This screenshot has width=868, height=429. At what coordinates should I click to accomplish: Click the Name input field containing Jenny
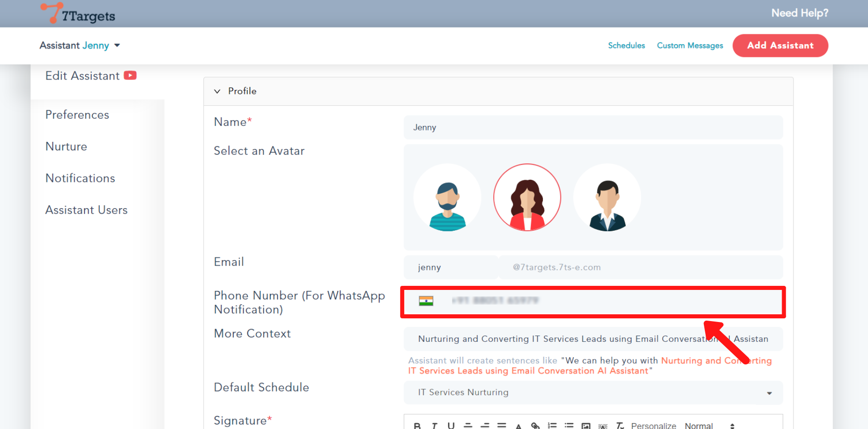click(593, 127)
